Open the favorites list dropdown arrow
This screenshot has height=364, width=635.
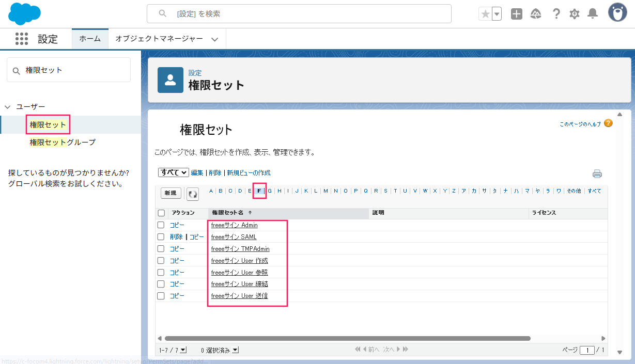[x=497, y=14]
